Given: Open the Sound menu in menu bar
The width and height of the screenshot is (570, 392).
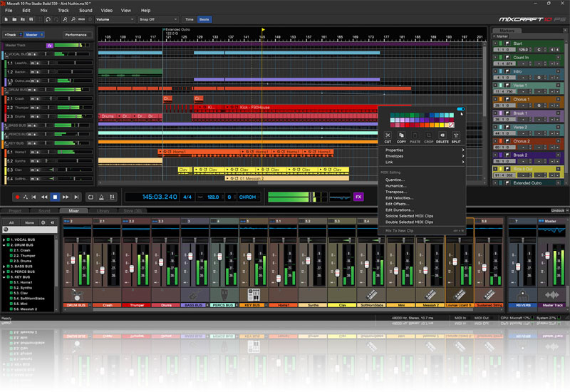Looking at the screenshot, I should (85, 11).
